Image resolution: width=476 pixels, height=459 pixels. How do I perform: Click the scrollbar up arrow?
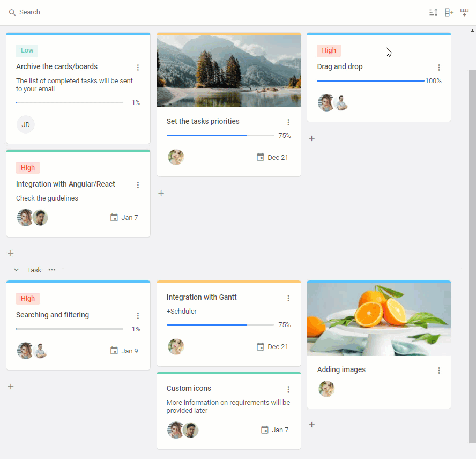pyautogui.click(x=472, y=31)
